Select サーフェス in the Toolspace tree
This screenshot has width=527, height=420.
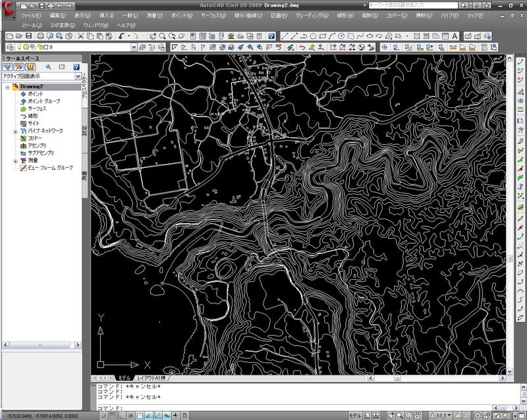[x=37, y=109]
